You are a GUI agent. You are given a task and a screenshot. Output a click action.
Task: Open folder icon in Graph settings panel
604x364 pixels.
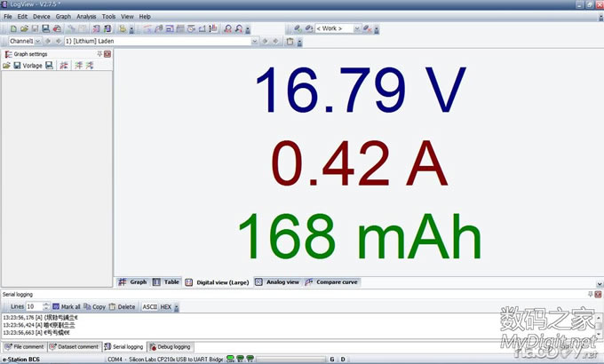[6, 66]
